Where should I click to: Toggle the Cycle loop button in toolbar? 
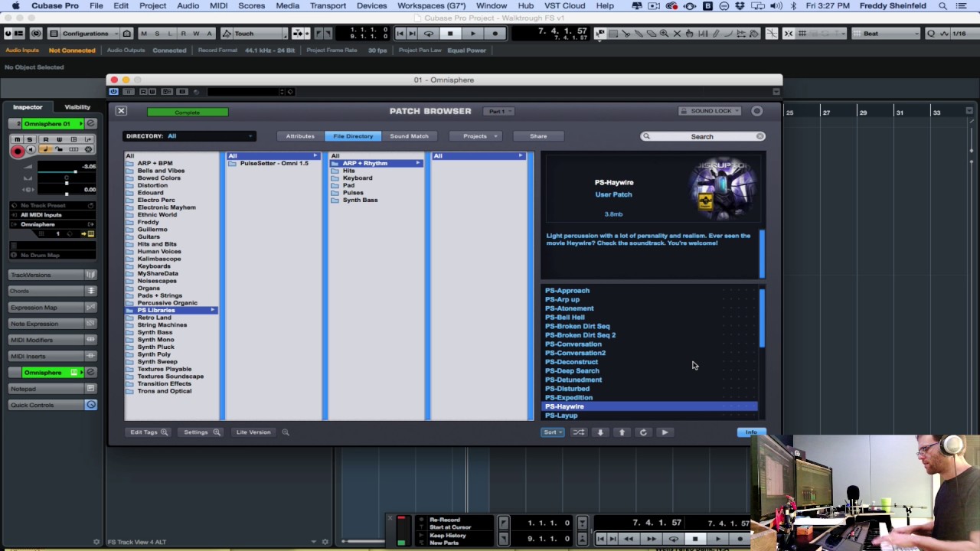(429, 34)
